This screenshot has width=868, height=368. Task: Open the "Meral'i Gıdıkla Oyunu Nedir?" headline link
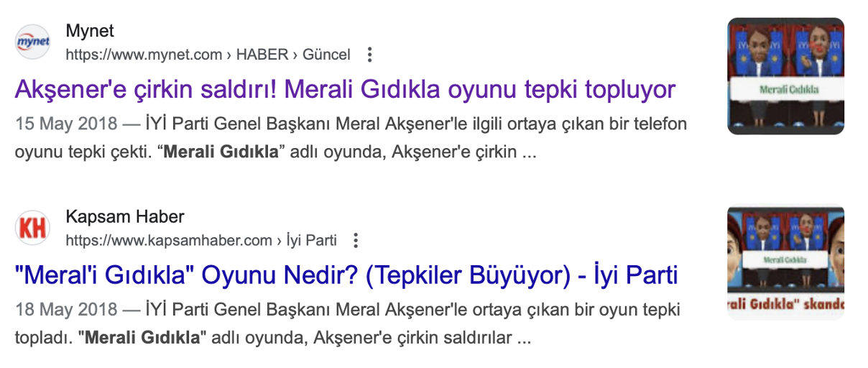346,275
